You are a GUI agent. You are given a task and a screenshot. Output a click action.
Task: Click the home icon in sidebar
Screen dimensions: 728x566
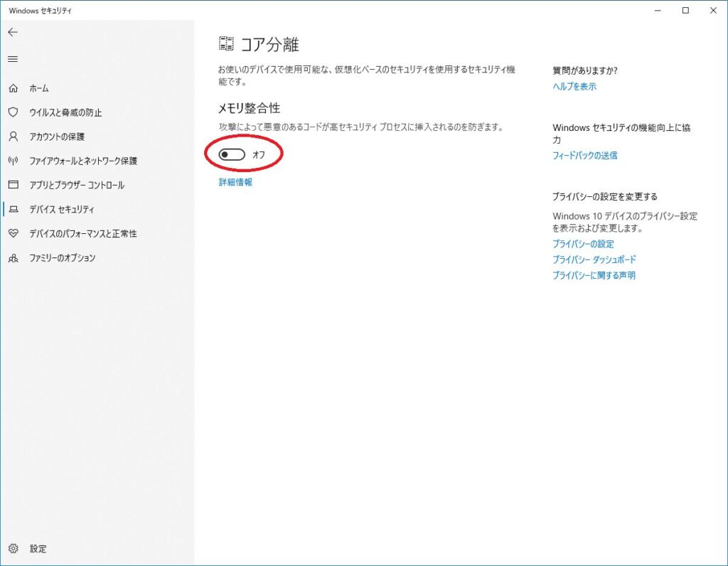click(14, 87)
